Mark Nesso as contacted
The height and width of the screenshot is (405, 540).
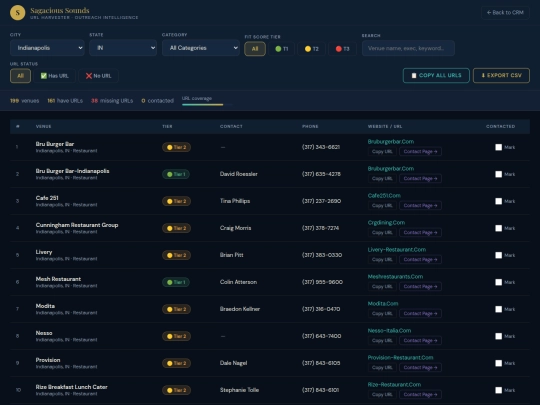[498, 336]
